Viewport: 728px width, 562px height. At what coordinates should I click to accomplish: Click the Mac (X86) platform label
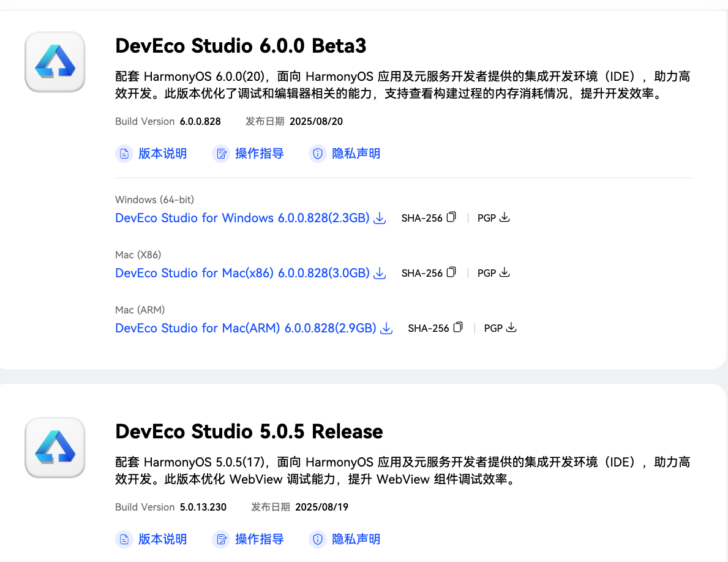[x=138, y=255]
